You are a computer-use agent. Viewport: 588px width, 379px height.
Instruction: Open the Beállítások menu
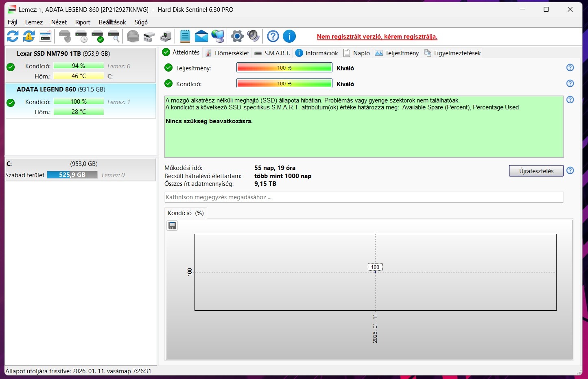click(x=112, y=22)
